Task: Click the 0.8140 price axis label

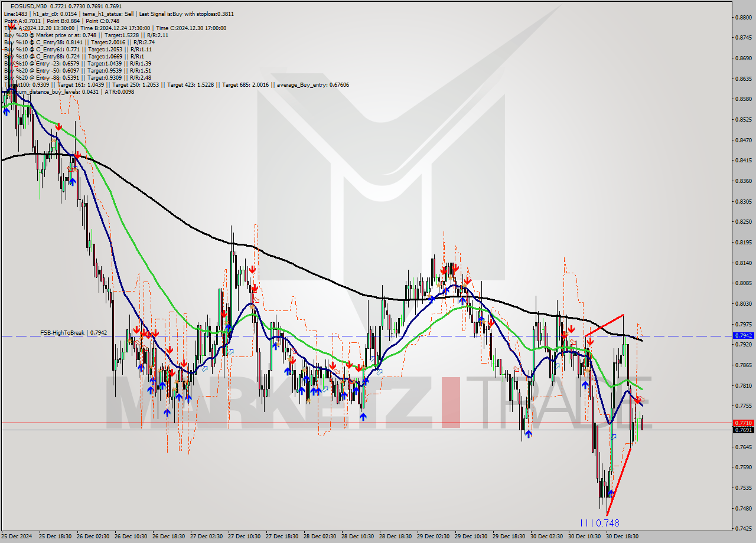Action: pyautogui.click(x=744, y=263)
